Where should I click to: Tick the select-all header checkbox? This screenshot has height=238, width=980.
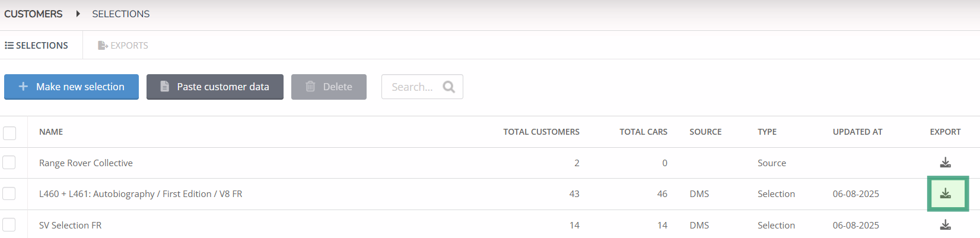click(9, 132)
